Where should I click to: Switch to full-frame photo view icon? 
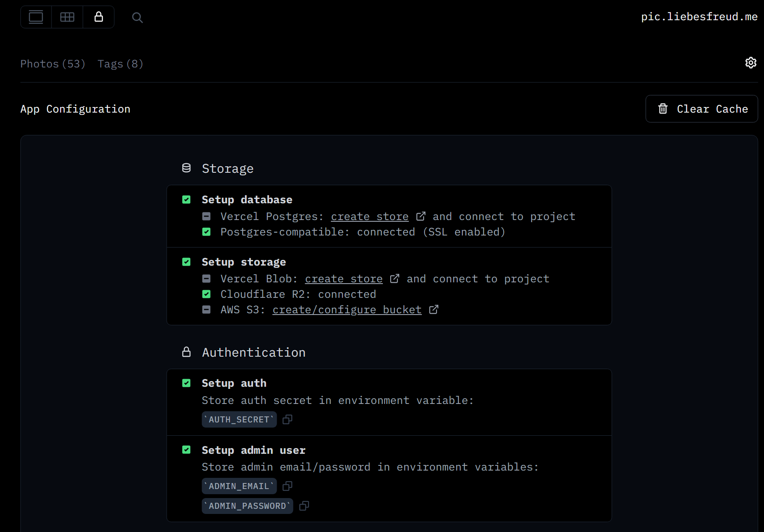tap(36, 17)
